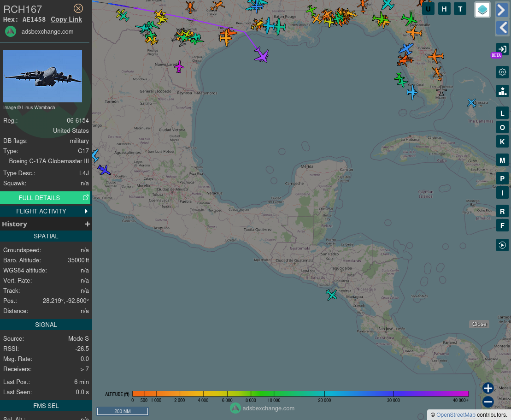This screenshot has width=511, height=420.
Task: Select the hex code AE1458
Action: [x=34, y=19]
